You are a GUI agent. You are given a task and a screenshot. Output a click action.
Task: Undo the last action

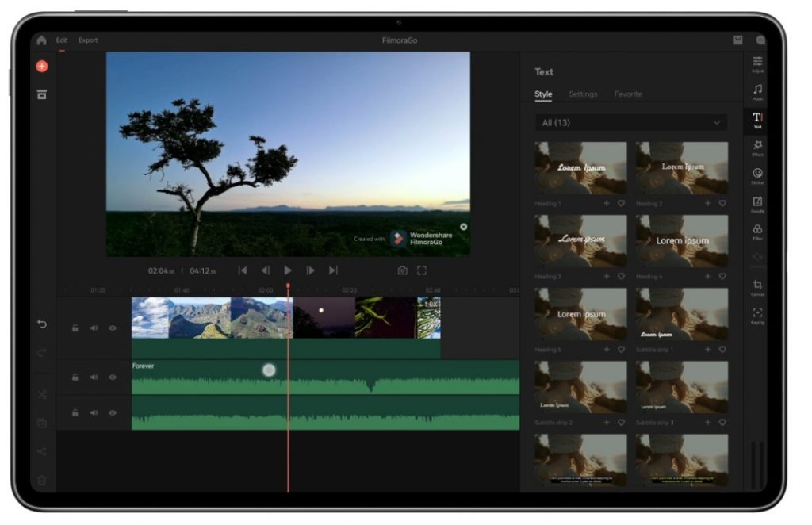(42, 324)
